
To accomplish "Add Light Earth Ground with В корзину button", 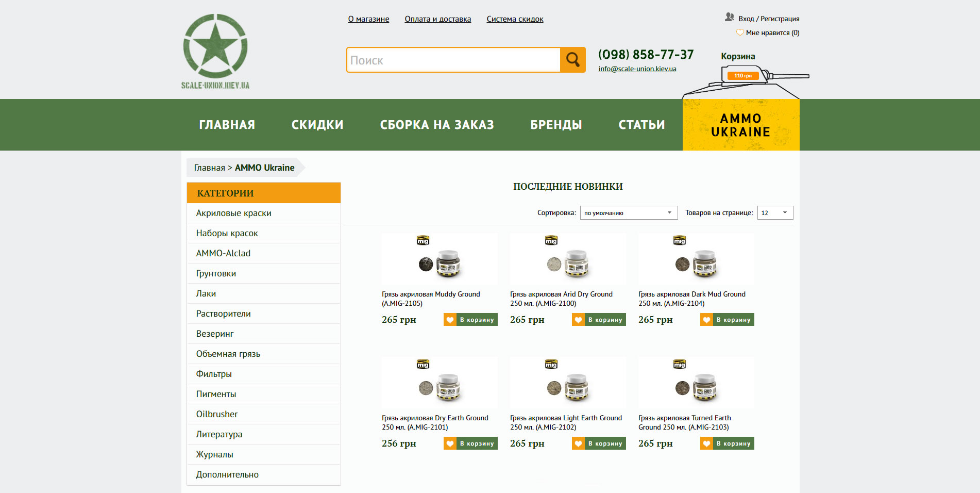I will pyautogui.click(x=605, y=443).
